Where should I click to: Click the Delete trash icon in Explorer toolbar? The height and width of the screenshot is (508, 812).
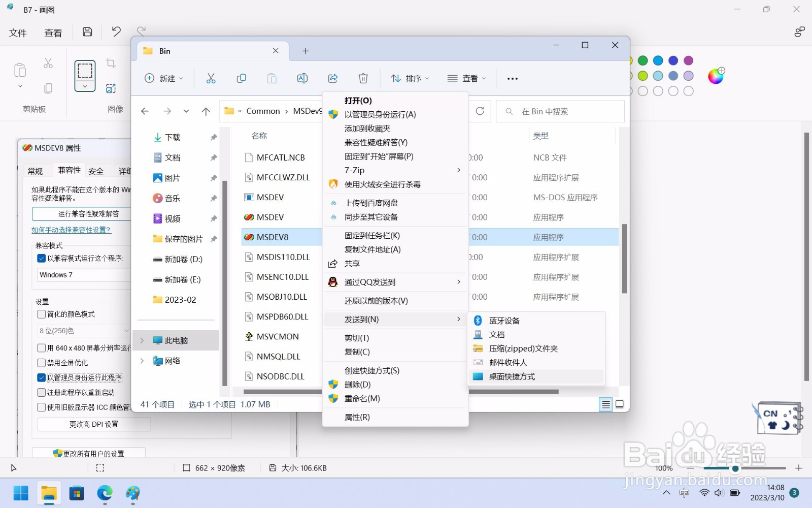[x=363, y=78]
